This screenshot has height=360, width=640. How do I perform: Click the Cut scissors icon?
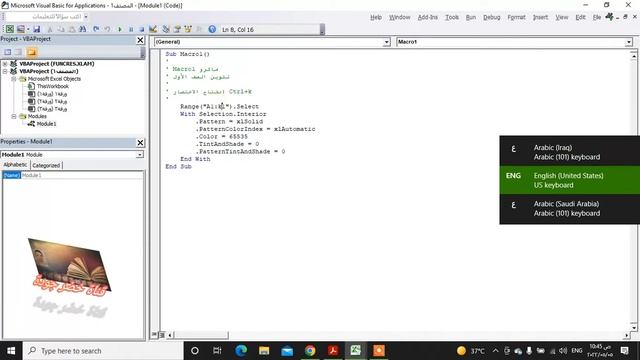pos(50,29)
